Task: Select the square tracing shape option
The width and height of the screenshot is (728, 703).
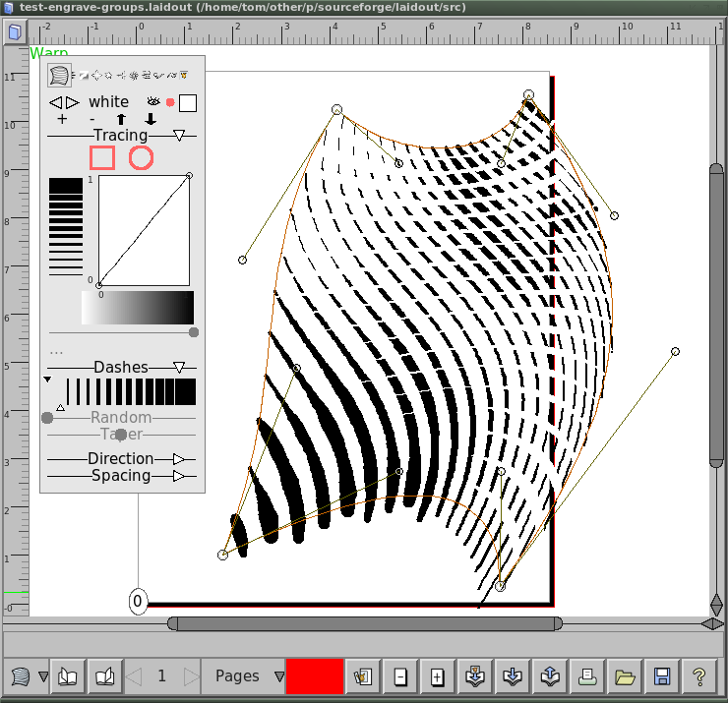Action: pos(102,157)
